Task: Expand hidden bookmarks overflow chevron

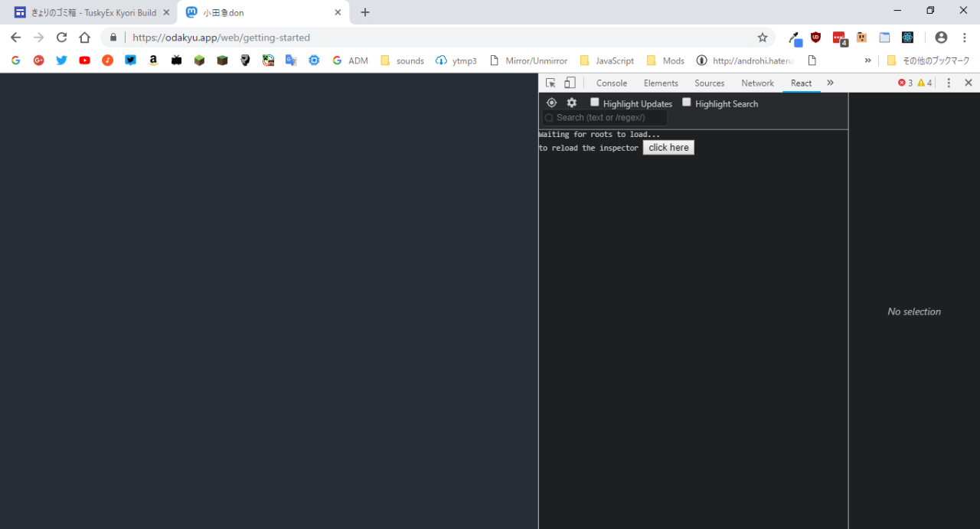Action: (x=867, y=60)
